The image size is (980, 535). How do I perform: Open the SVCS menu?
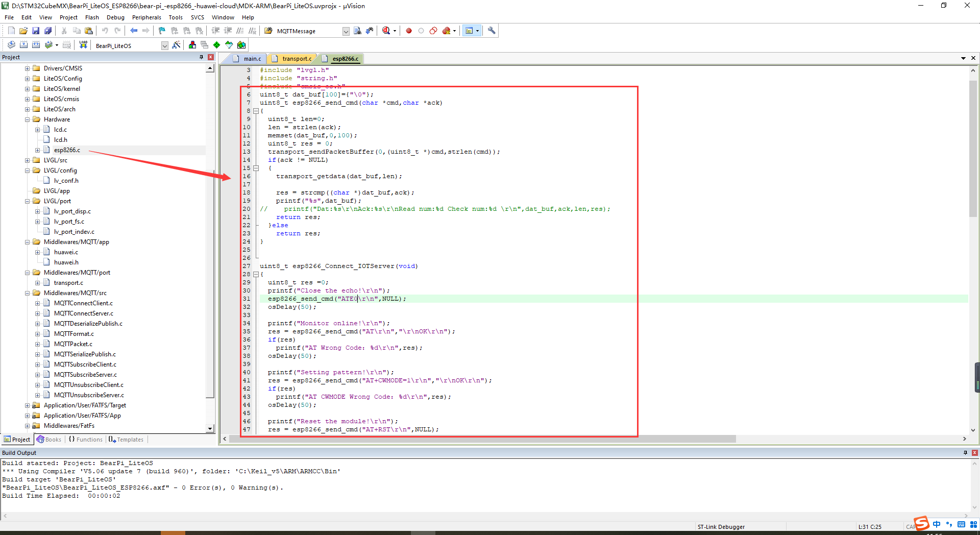(x=198, y=17)
